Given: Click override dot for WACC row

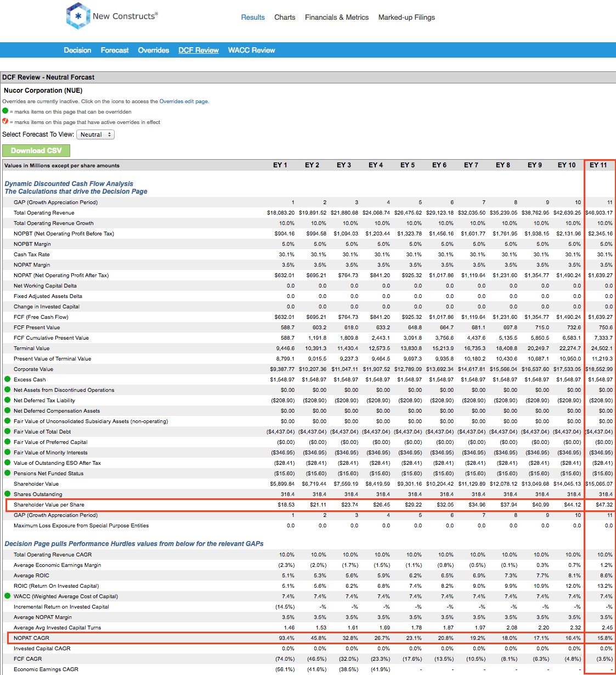Looking at the screenshot, I should [x=8, y=596].
